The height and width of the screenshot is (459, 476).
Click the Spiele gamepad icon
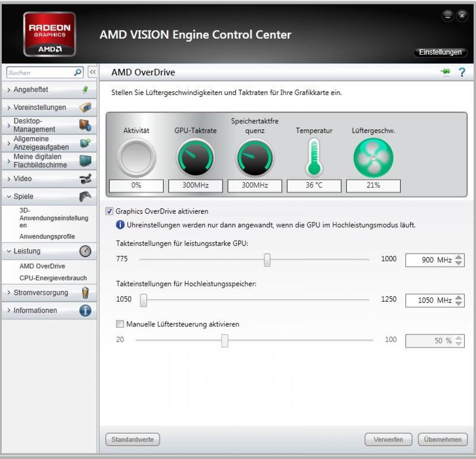pyautogui.click(x=85, y=196)
